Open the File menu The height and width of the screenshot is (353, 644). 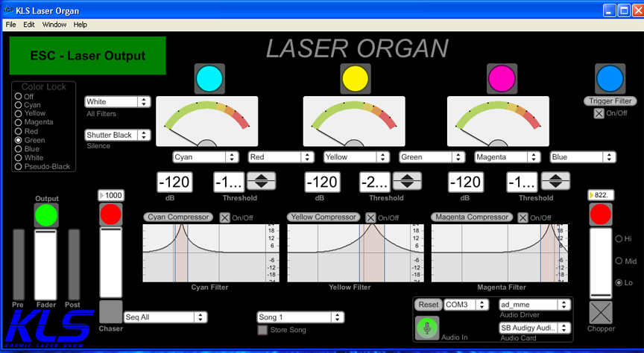pyautogui.click(x=10, y=25)
